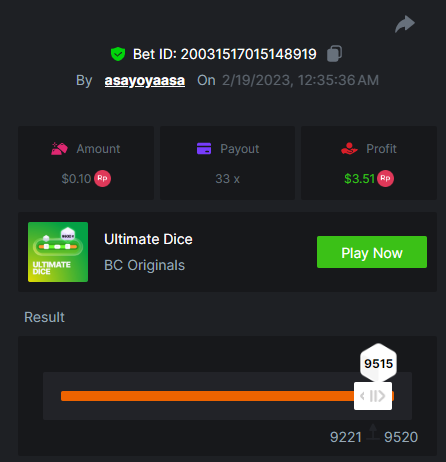This screenshot has width=446, height=462.
Task: Click the pink Amount icon
Action: click(x=59, y=149)
